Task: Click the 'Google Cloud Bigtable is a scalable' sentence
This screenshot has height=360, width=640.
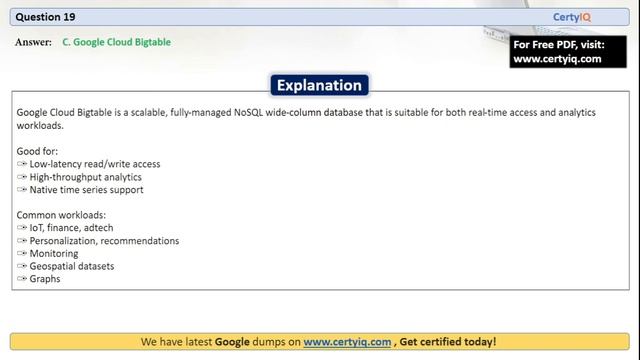Action: [306, 119]
